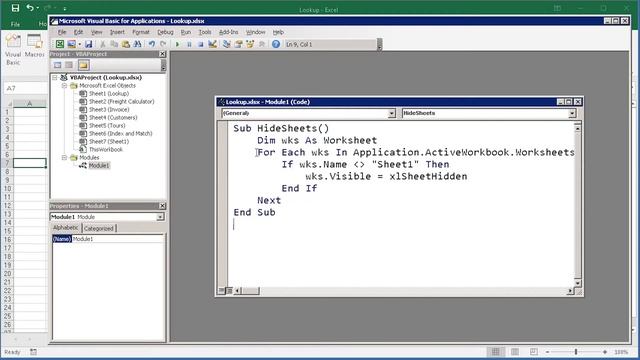Click code window vertical scrollbar down arrow
This screenshot has height=360, width=640.
578,282
